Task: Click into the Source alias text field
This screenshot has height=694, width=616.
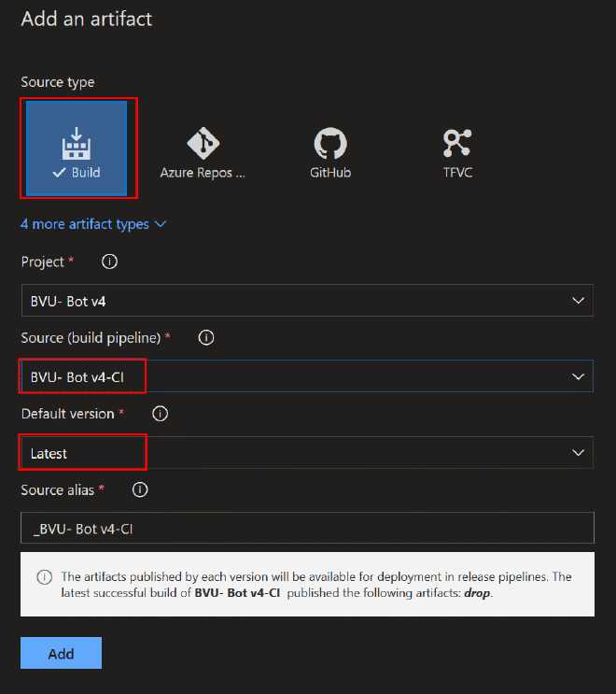Action: 307,528
